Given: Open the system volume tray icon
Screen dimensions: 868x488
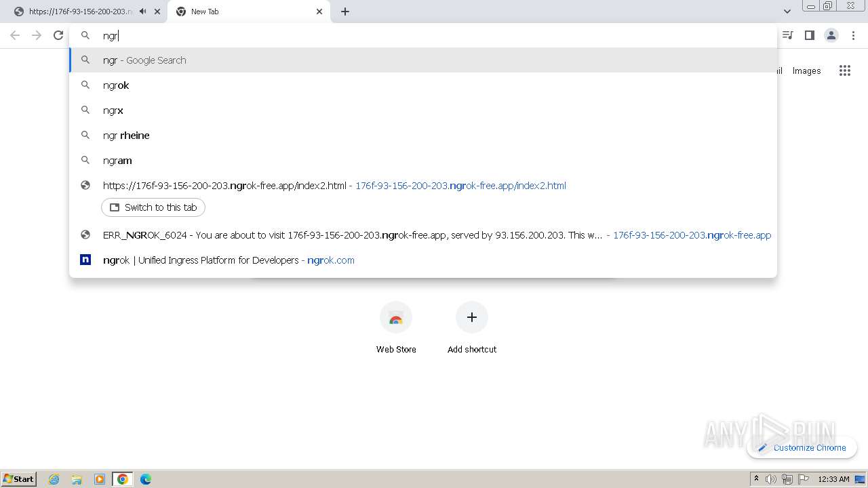Looking at the screenshot, I should [x=771, y=479].
